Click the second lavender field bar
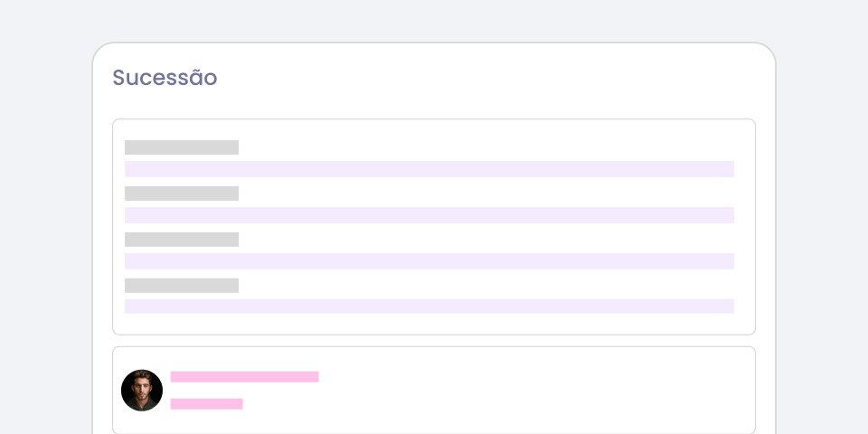 click(x=429, y=215)
